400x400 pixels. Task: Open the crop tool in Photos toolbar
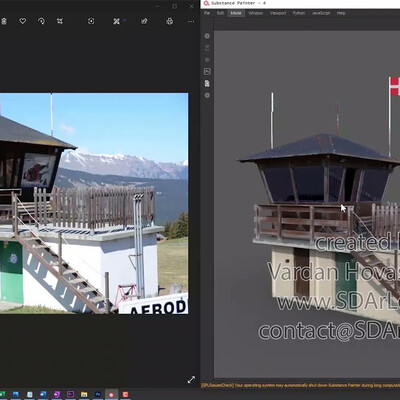point(60,21)
